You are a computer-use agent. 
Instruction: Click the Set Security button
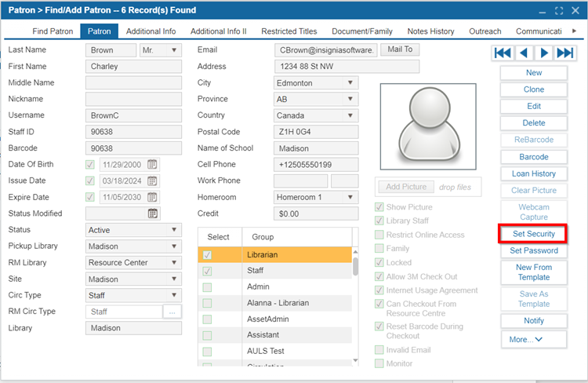click(x=534, y=234)
